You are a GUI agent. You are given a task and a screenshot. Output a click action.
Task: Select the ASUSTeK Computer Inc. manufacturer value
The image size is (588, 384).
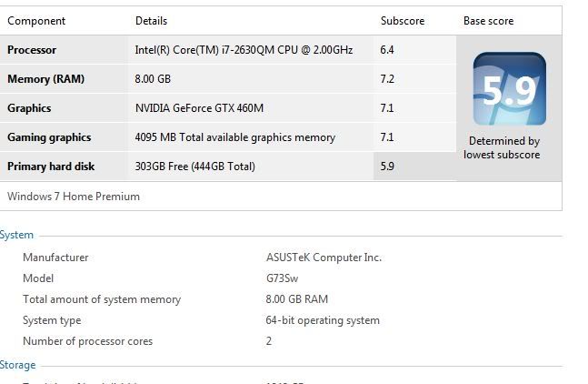click(324, 258)
